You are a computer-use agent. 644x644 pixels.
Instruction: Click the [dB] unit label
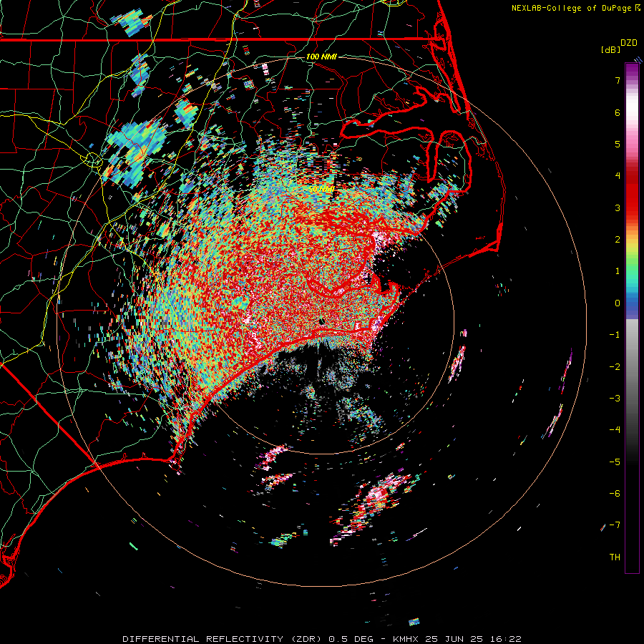[x=611, y=49]
